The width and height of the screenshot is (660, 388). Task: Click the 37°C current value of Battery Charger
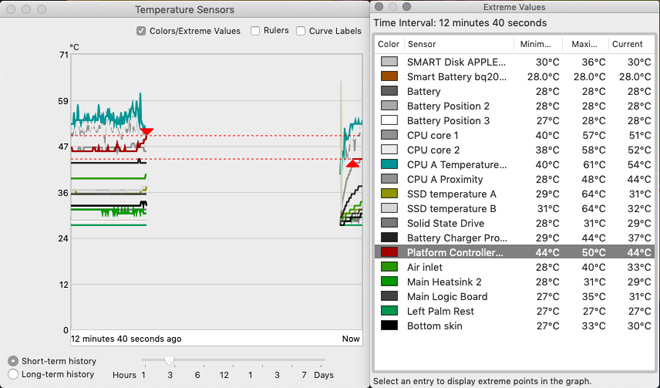[x=639, y=238]
